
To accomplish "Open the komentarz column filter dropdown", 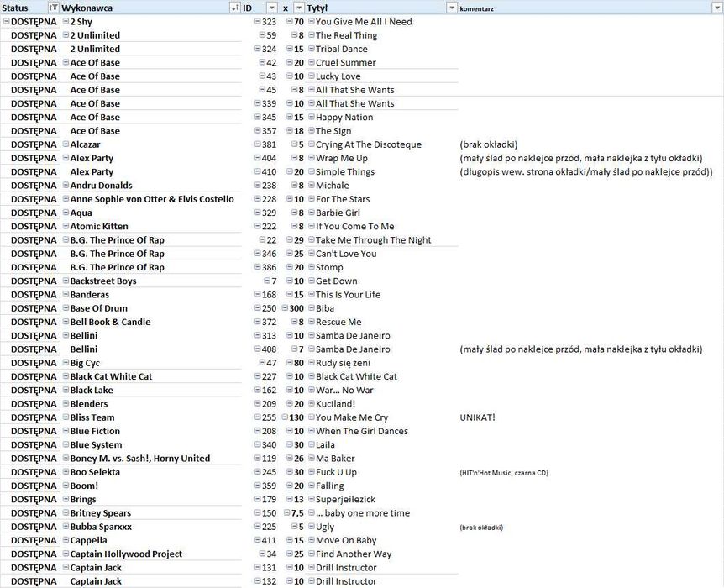I will [x=716, y=8].
